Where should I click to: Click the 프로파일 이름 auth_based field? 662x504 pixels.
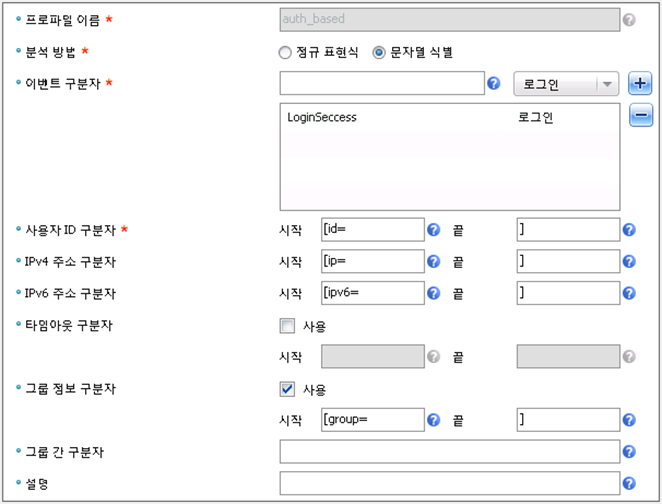pos(450,19)
